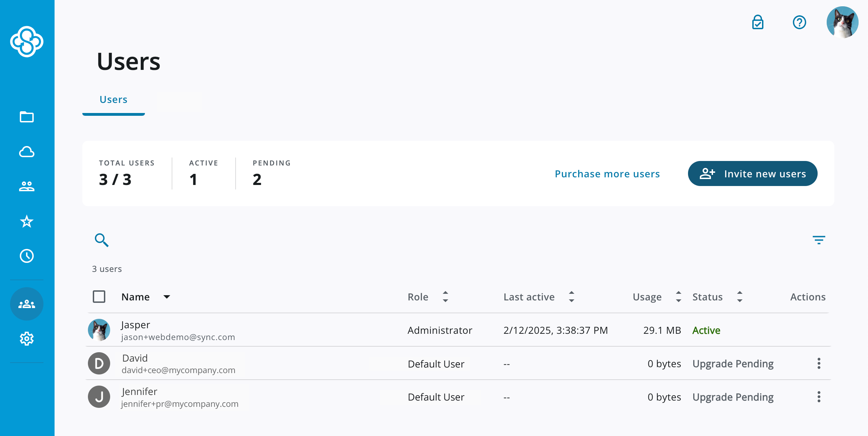Open actions menu for David
The image size is (868, 436).
coord(819,364)
